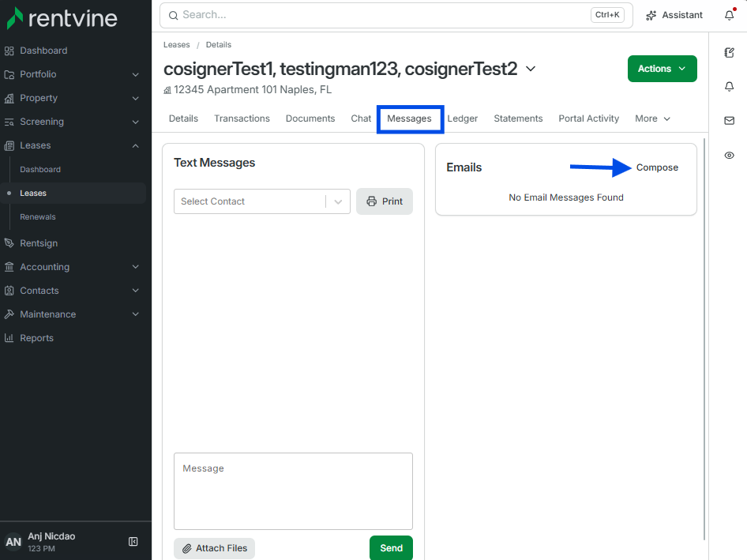
Task: Click into the Message text area
Action: pos(293,491)
